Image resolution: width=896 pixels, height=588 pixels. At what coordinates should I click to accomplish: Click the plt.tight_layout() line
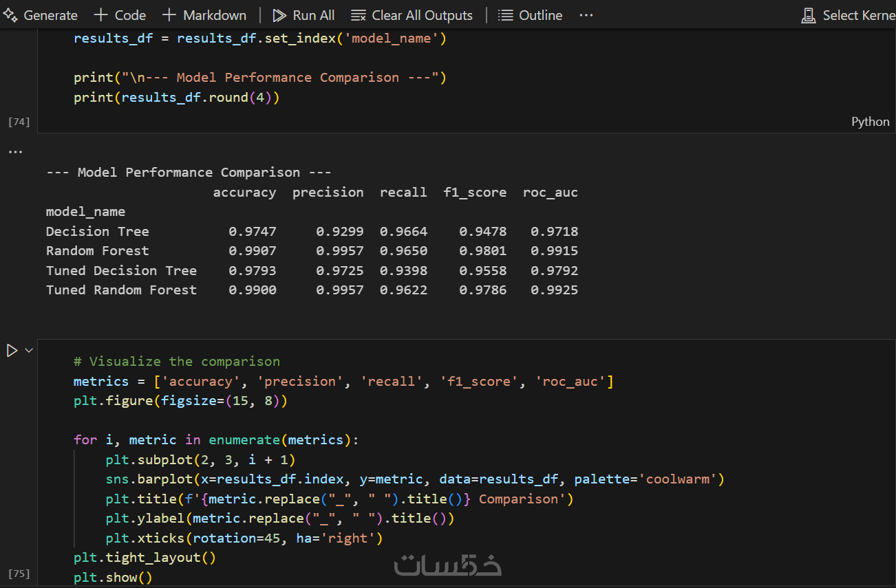click(145, 558)
